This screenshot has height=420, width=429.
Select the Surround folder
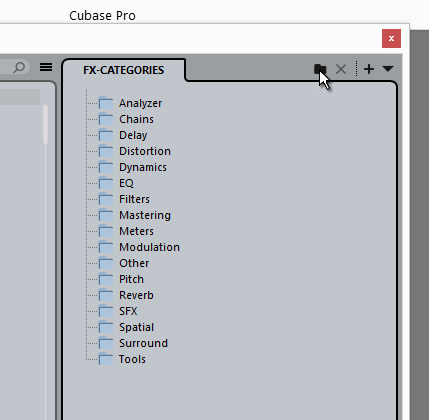[143, 343]
